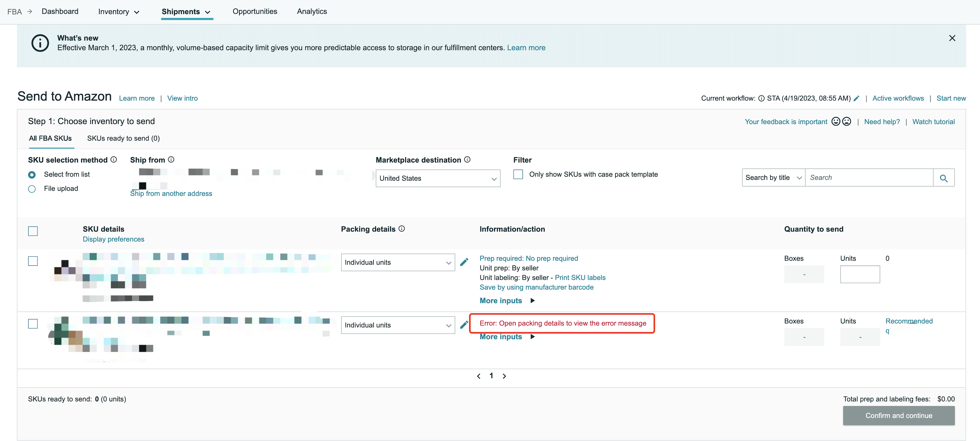Image resolution: width=980 pixels, height=441 pixels.
Task: Open Marketplace destination info tooltip
Action: tap(467, 160)
